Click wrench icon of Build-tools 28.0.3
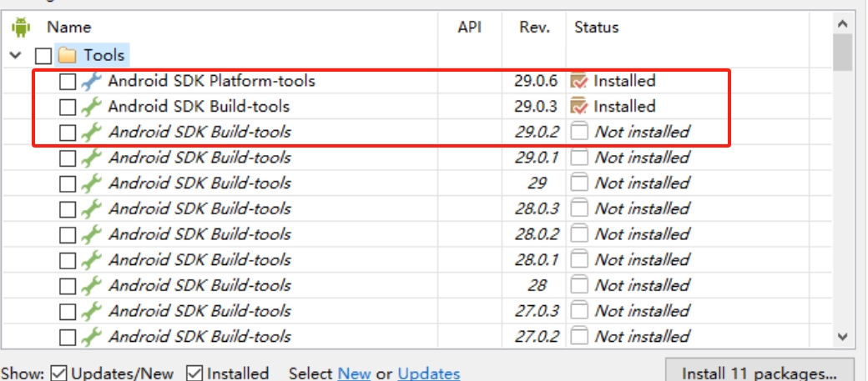The image size is (868, 381). (91, 209)
